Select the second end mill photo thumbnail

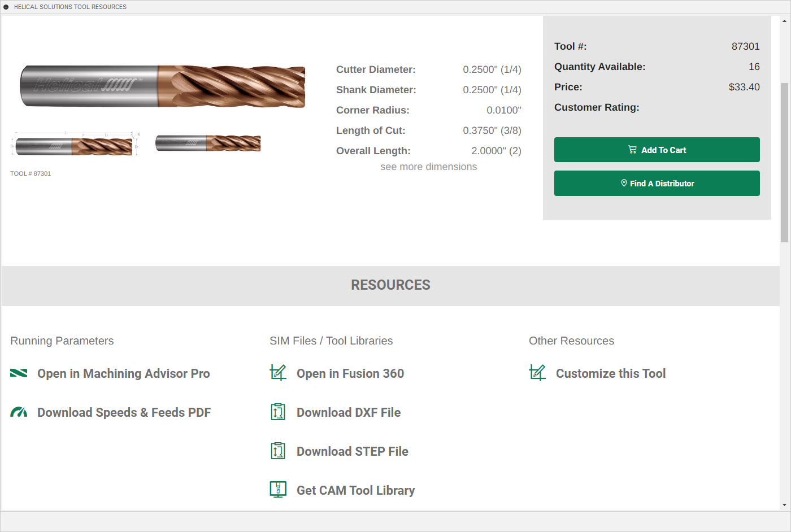(208, 143)
